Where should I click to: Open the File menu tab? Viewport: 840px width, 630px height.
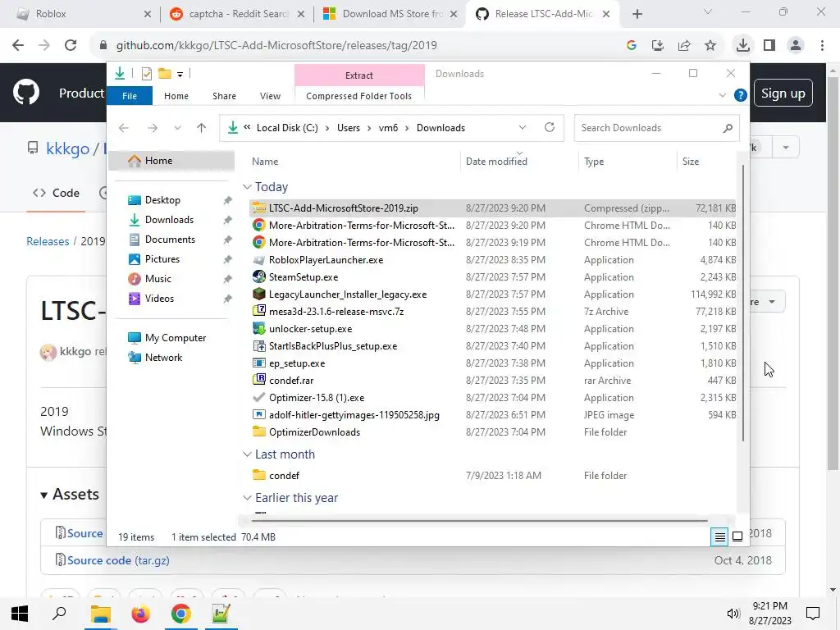tap(130, 96)
